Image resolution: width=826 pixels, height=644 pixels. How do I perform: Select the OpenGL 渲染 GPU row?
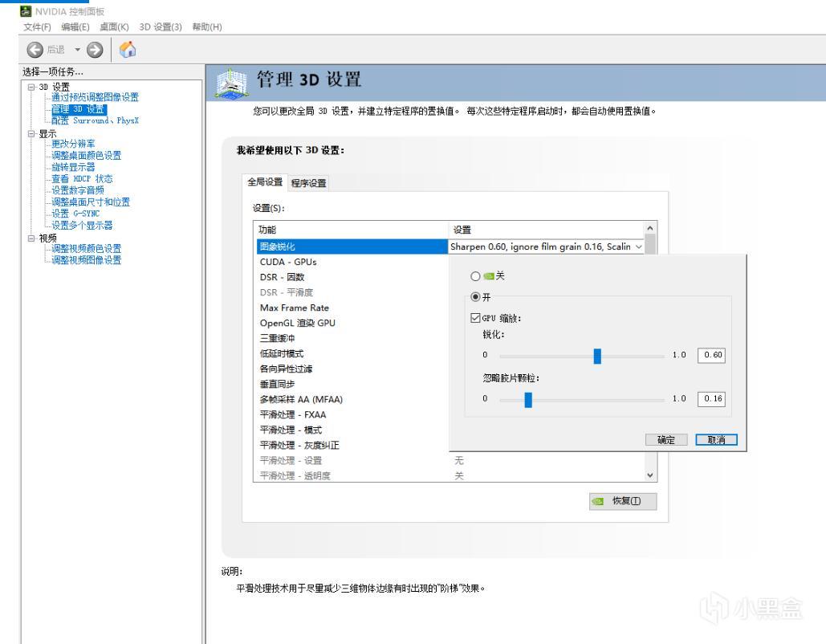tap(352, 323)
